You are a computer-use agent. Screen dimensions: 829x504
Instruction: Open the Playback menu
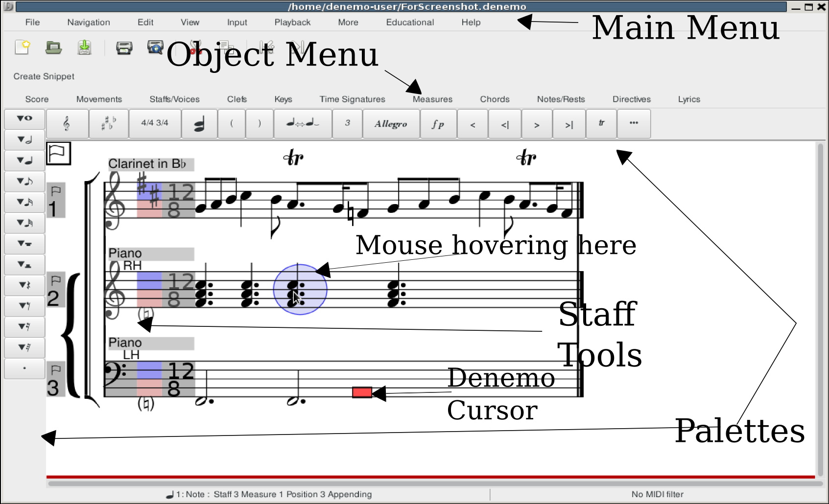click(x=292, y=23)
